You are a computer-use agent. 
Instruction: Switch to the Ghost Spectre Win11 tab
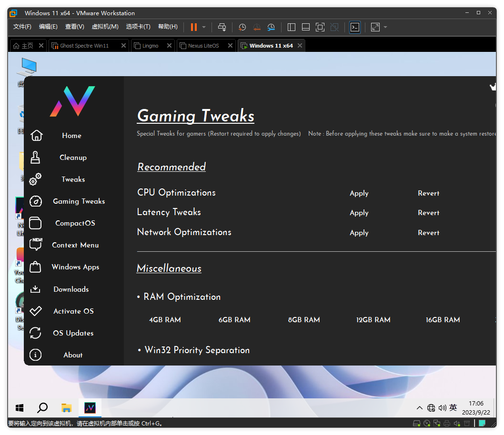pyautogui.click(x=84, y=46)
